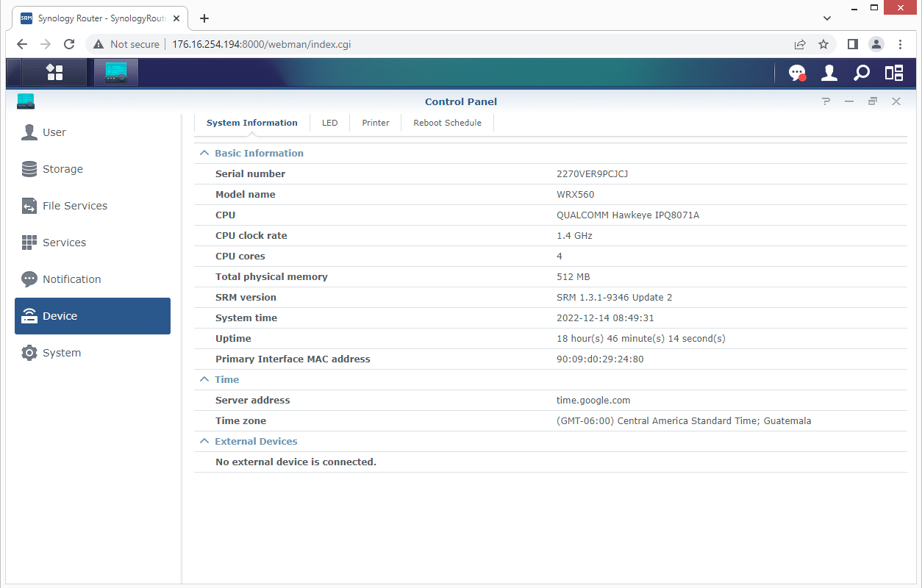This screenshot has width=922, height=588.
Task: Open a new browser tab
Action: (x=204, y=18)
